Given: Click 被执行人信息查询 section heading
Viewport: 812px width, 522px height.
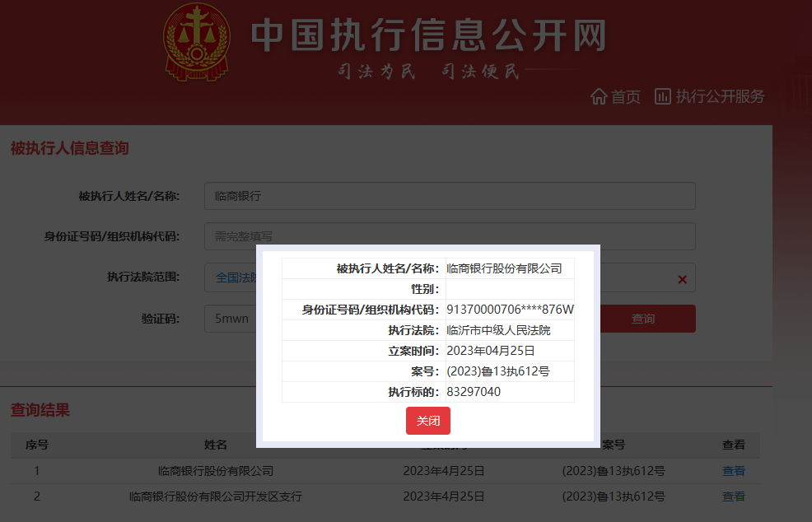Looking at the screenshot, I should pyautogui.click(x=69, y=148).
